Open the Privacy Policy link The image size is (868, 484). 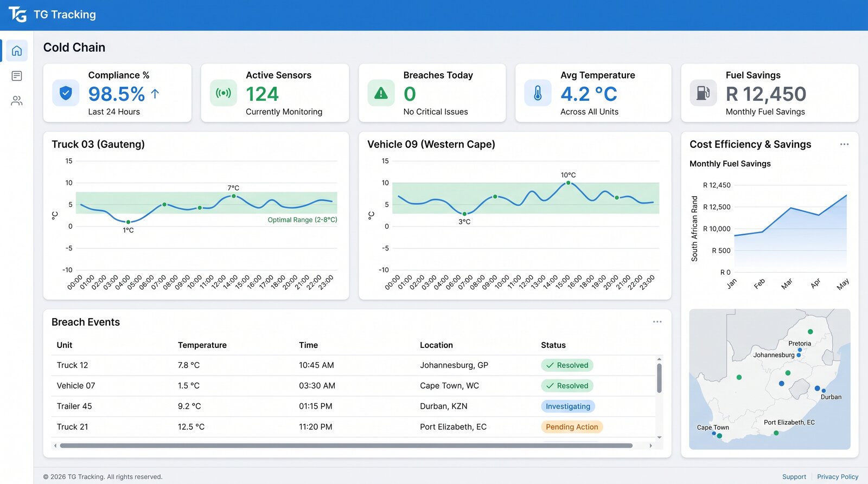click(x=838, y=477)
